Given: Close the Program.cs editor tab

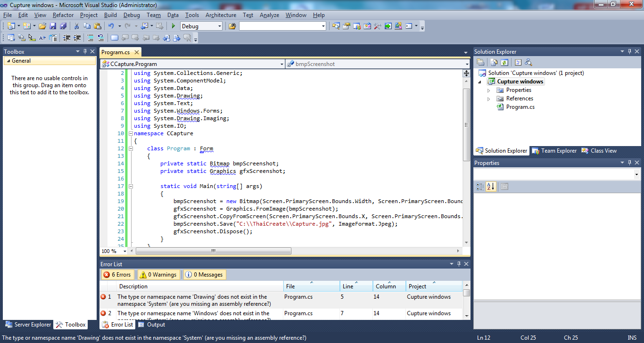Looking at the screenshot, I should tap(136, 52).
